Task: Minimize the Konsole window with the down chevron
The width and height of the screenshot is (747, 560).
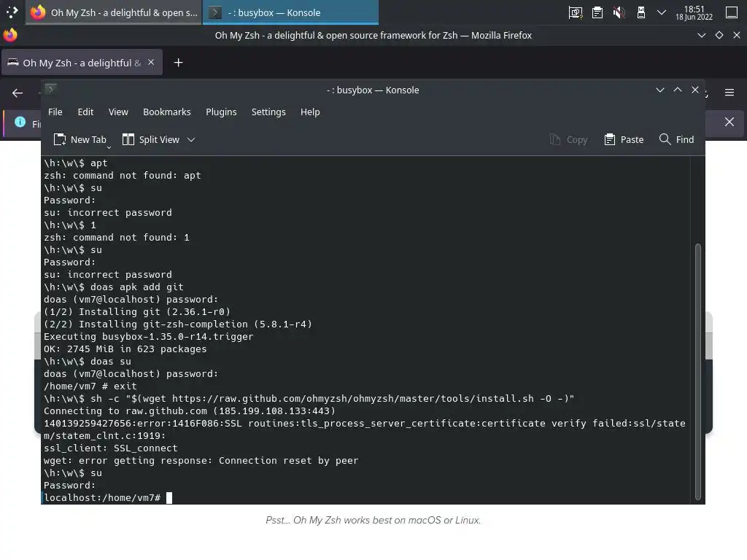Action: (659, 90)
